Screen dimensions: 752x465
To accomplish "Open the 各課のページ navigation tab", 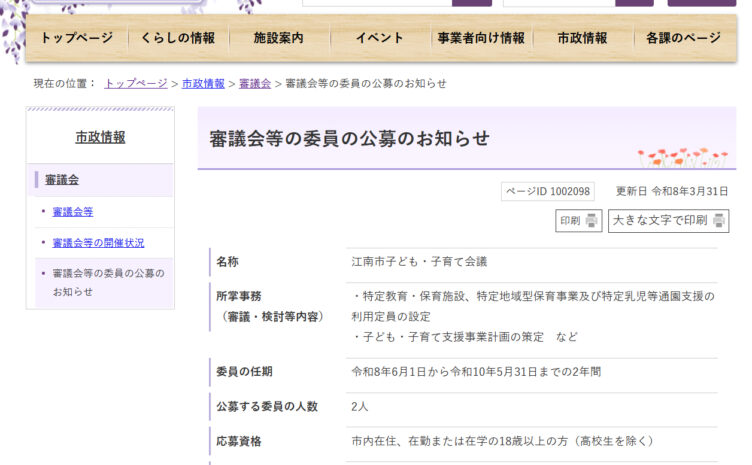I will [683, 38].
